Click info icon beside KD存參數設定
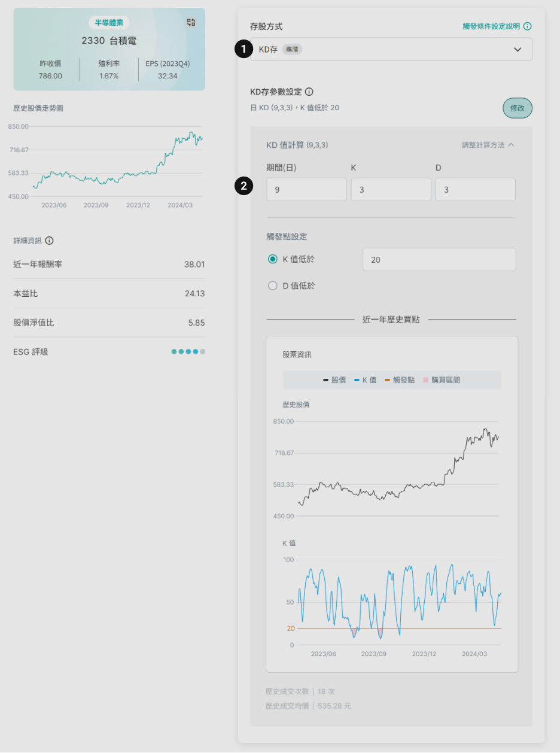Image resolution: width=560 pixels, height=753 pixels. pyautogui.click(x=309, y=92)
